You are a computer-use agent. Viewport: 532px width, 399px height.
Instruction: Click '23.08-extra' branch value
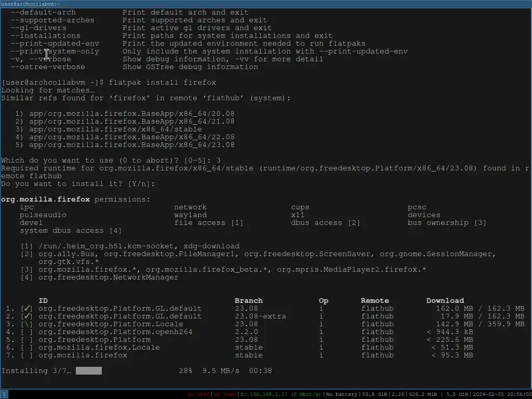coord(260,316)
